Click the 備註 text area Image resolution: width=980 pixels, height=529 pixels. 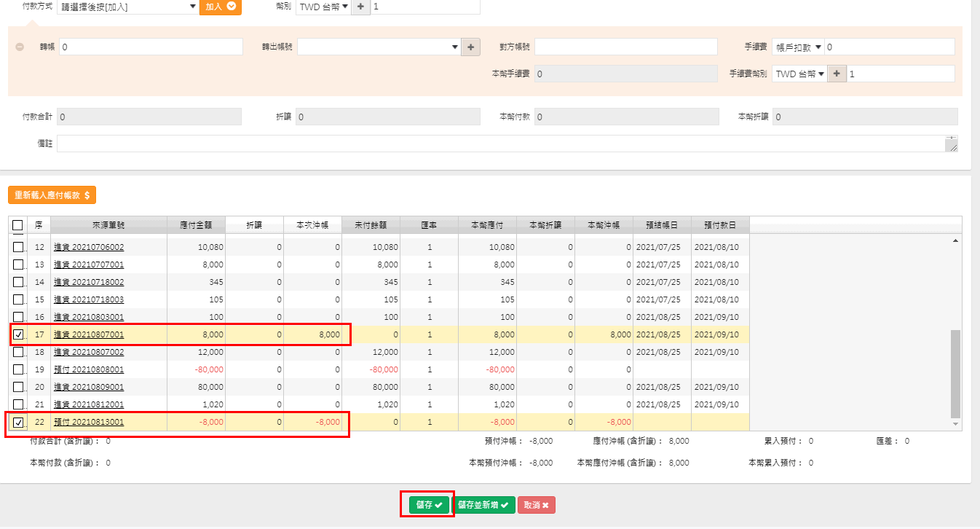508,144
